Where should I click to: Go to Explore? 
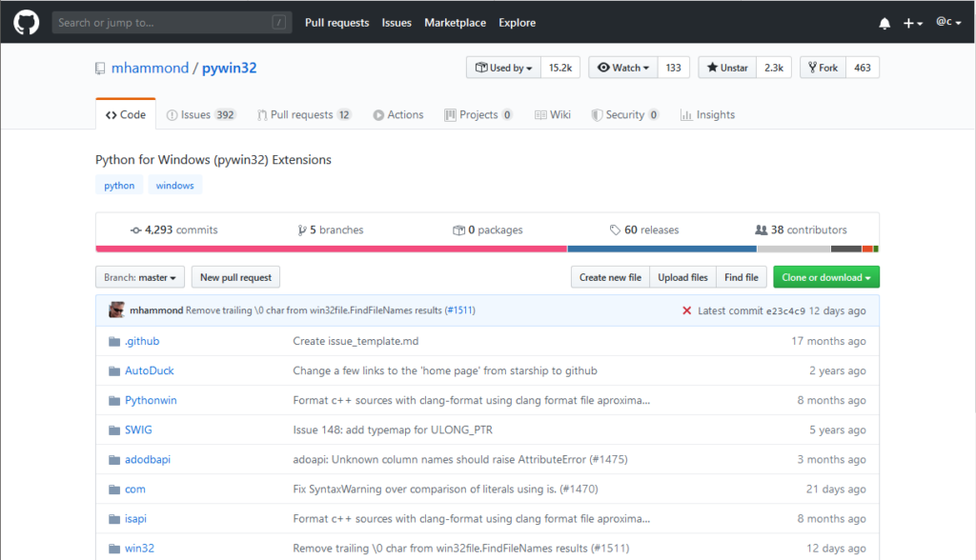tap(517, 23)
